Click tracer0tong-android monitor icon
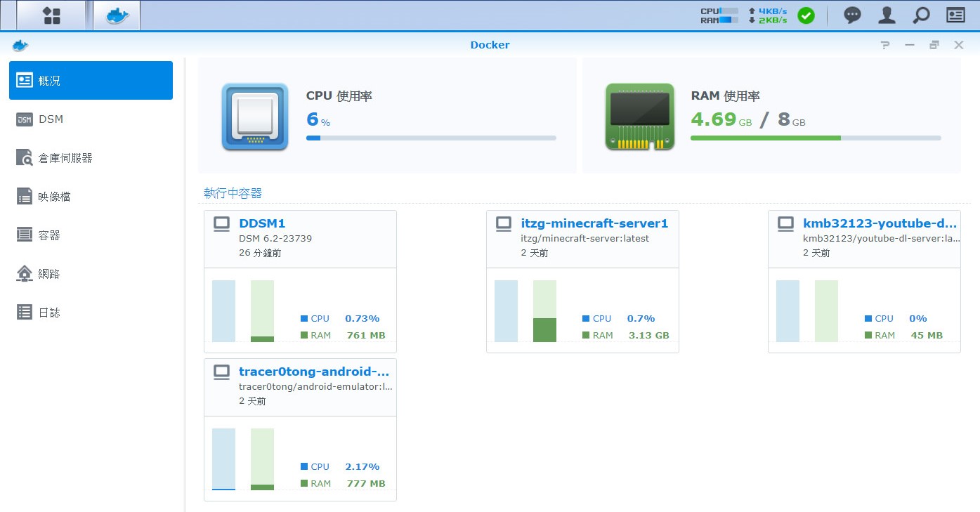This screenshot has height=512, width=980. point(222,372)
